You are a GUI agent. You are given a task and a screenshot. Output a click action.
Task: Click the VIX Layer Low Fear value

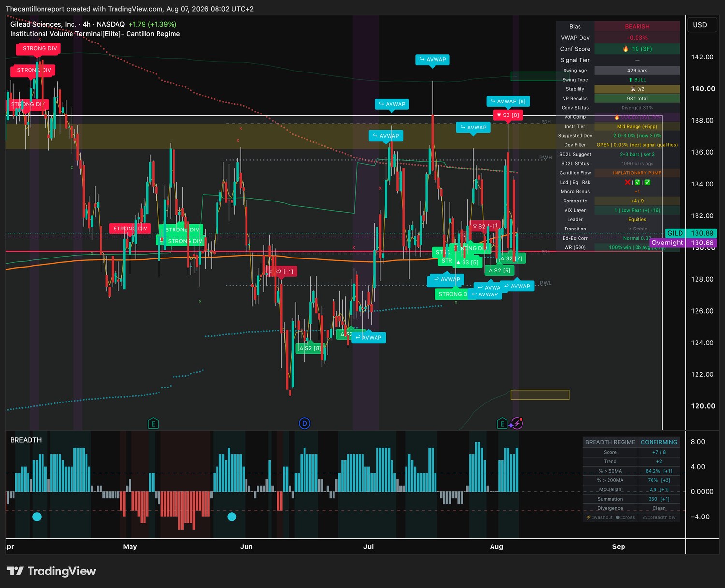(x=637, y=210)
